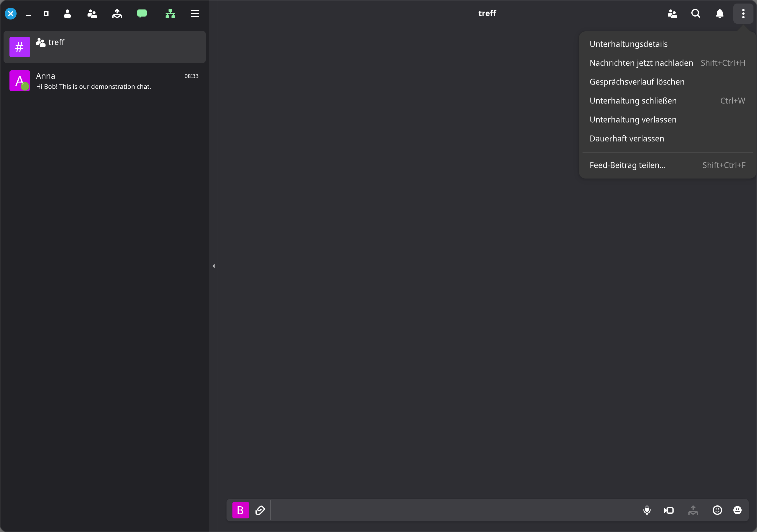
Task: Select Unterhaltungsdetails menu entry
Action: 668,44
